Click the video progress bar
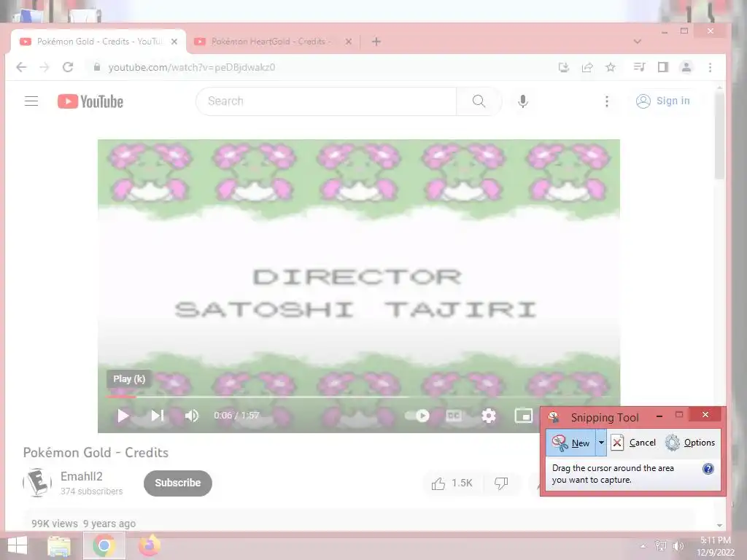 click(358, 397)
